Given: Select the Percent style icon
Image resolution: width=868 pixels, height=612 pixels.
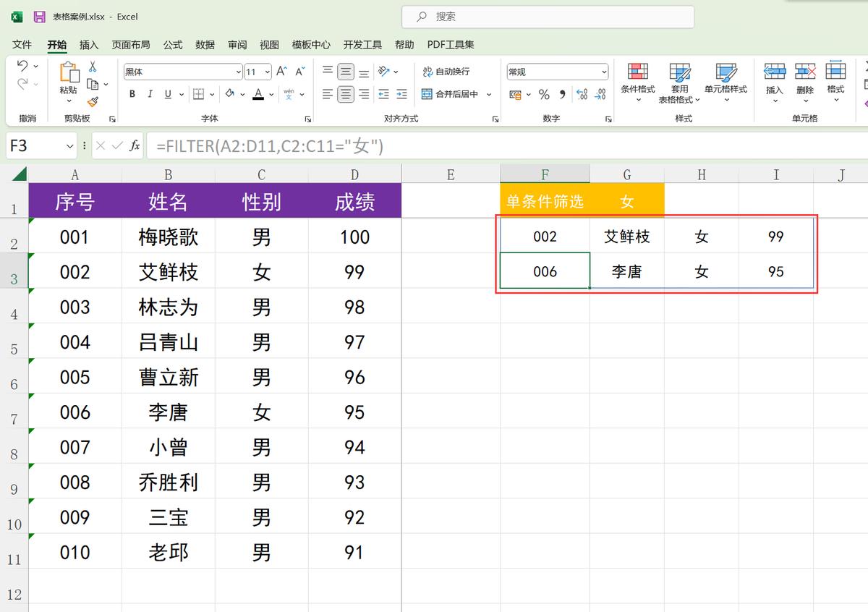Looking at the screenshot, I should click(543, 94).
